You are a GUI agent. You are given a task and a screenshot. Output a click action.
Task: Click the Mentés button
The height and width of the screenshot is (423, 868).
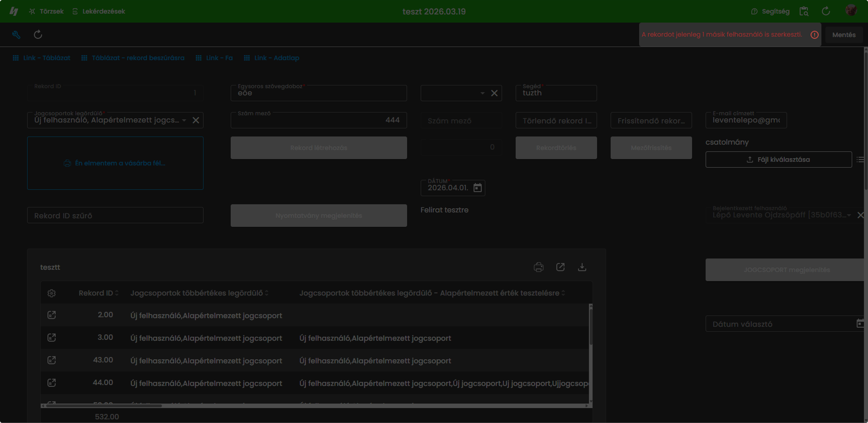pos(844,35)
